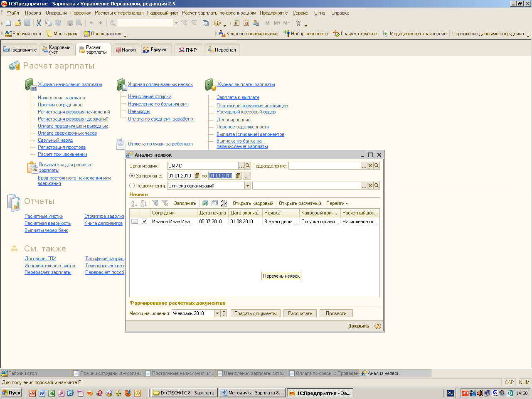Click the Пуск start button
The image size is (532, 399).
[12, 393]
